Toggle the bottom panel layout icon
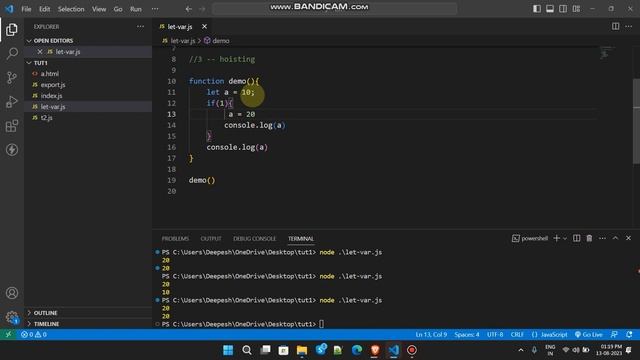 550,9
